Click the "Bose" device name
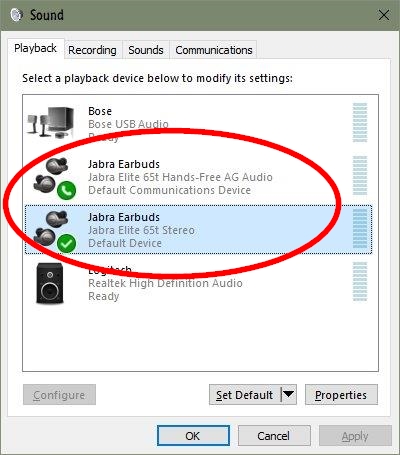The image size is (400, 455). click(x=100, y=111)
